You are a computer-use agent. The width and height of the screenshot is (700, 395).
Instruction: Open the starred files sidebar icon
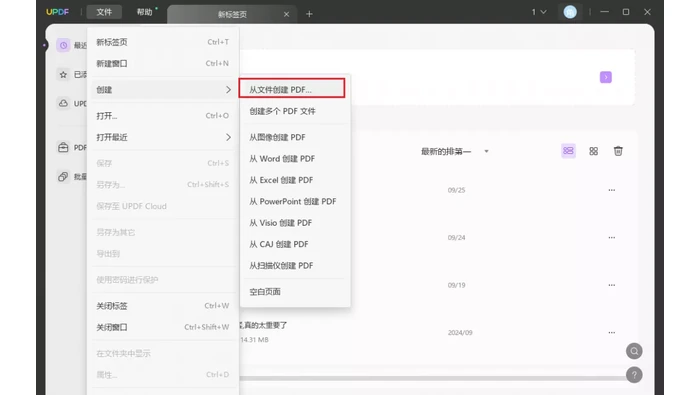[x=63, y=75]
